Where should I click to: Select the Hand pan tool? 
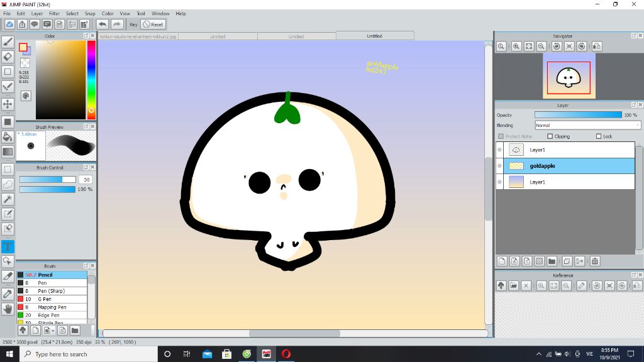click(x=8, y=309)
